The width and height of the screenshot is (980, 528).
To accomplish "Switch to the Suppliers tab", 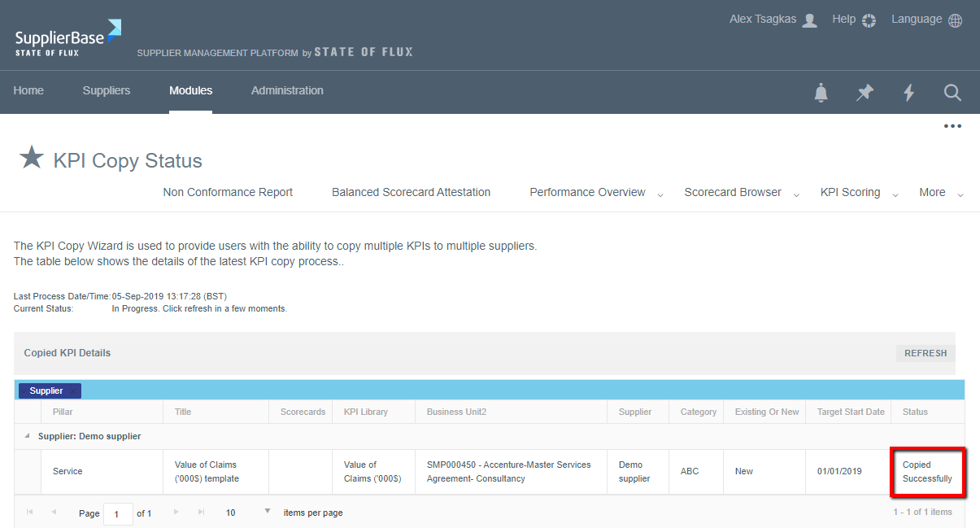I will pyautogui.click(x=107, y=90).
